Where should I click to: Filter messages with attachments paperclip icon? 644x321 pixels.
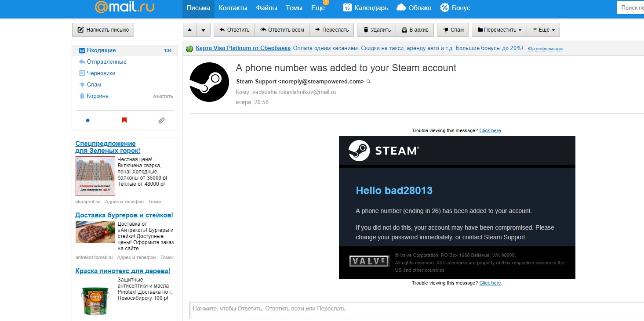coord(161,120)
